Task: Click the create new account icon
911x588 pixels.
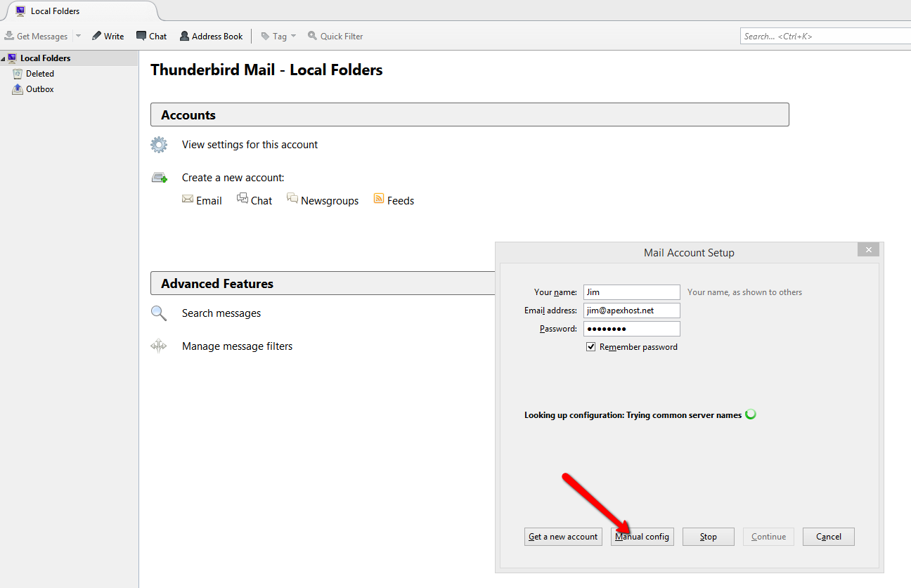Action: tap(159, 178)
